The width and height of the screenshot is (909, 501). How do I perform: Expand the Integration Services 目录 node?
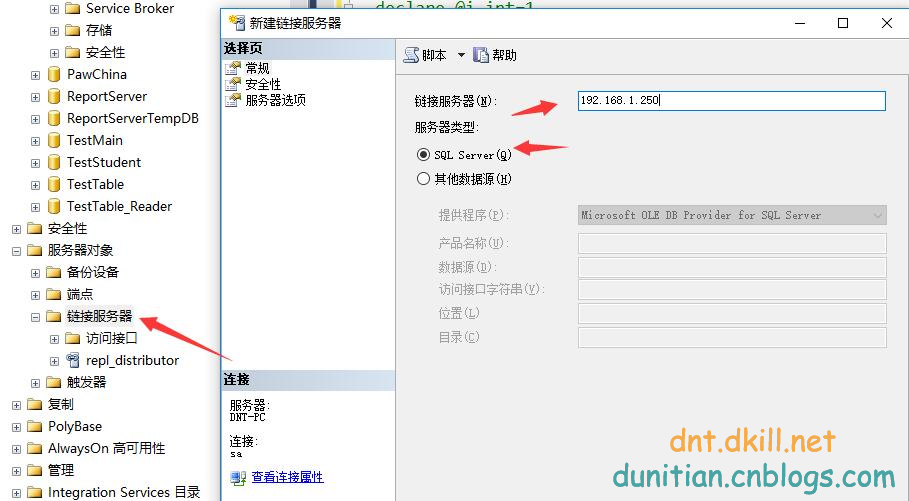pyautogui.click(x=16, y=493)
